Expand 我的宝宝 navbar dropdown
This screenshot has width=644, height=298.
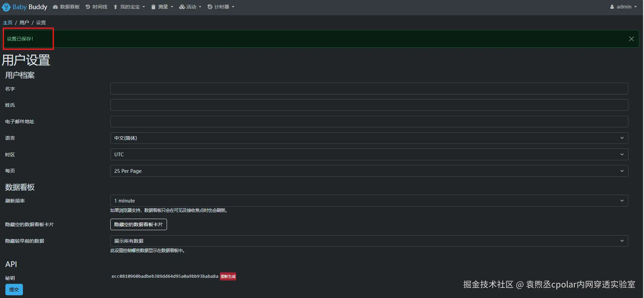click(x=129, y=7)
